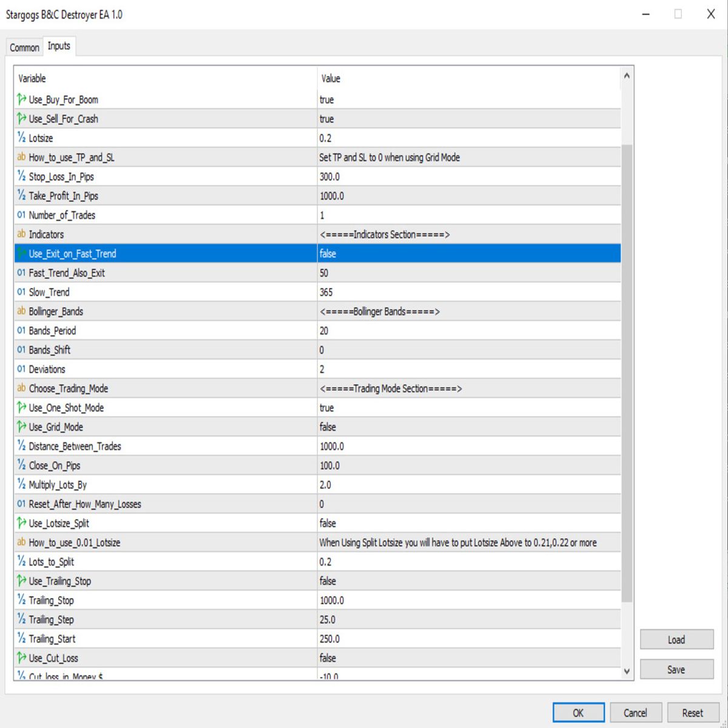This screenshot has width=728, height=728.
Task: Toggle the Use_One_Shot_Mode true value
Action: click(326, 408)
